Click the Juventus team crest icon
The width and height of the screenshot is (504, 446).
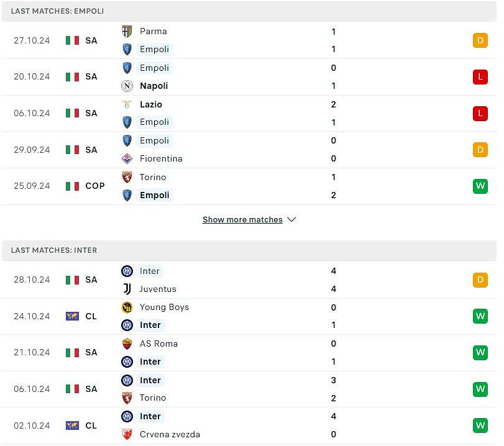(x=127, y=289)
